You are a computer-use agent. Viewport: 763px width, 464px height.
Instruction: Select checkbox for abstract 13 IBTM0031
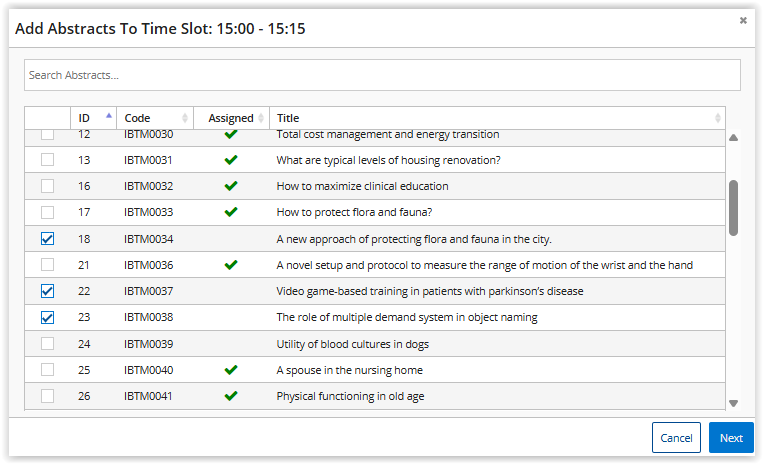47,160
